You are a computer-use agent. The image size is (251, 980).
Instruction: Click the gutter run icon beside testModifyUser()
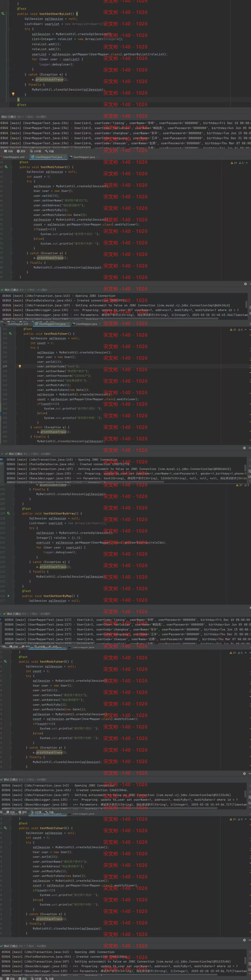tap(10, 334)
